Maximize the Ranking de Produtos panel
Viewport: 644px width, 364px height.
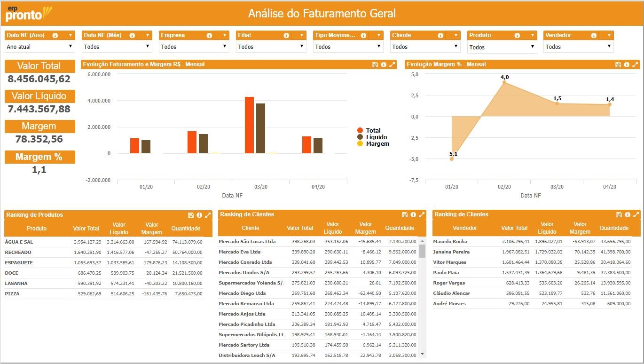(x=208, y=215)
